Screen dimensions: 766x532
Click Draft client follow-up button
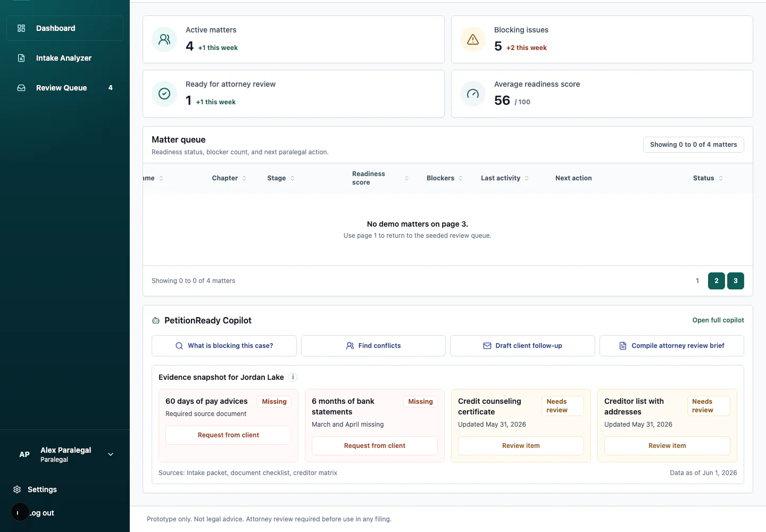tap(522, 346)
